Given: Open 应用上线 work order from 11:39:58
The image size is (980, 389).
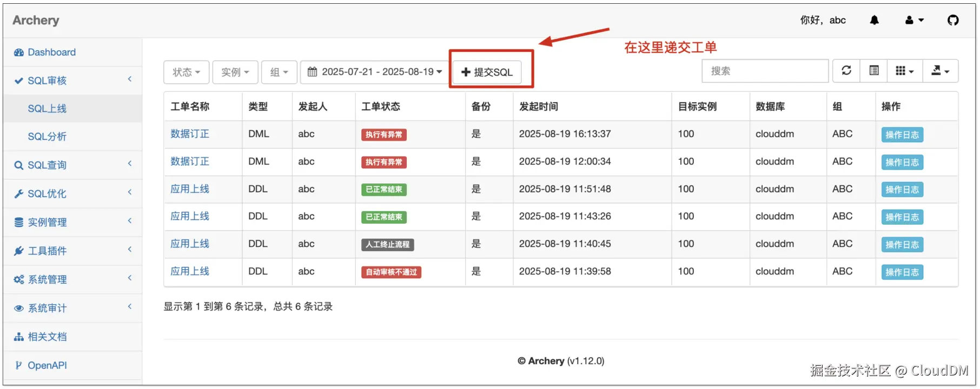Looking at the screenshot, I should 190,271.
